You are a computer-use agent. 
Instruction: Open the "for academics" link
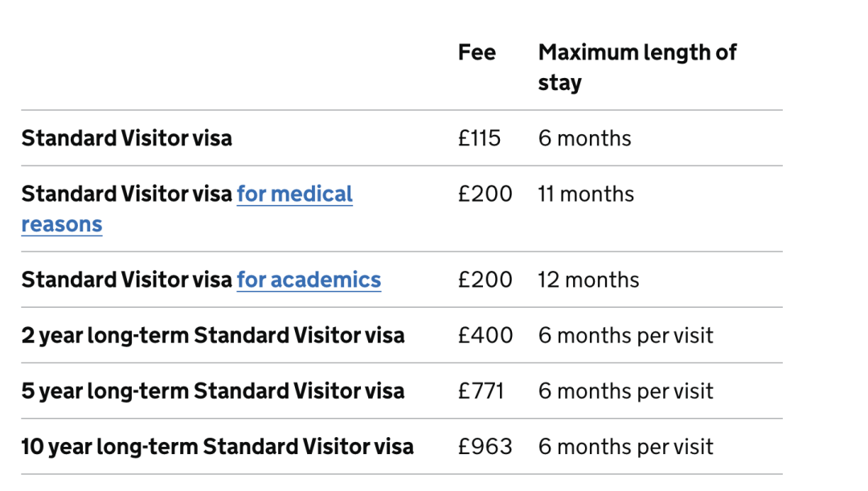tap(309, 280)
